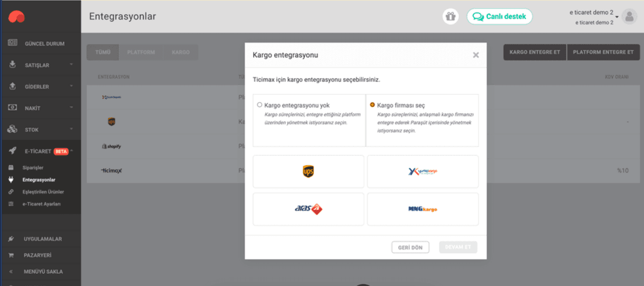644x286 pixels.
Task: Select MNG Kargo company card
Action: pos(423,209)
